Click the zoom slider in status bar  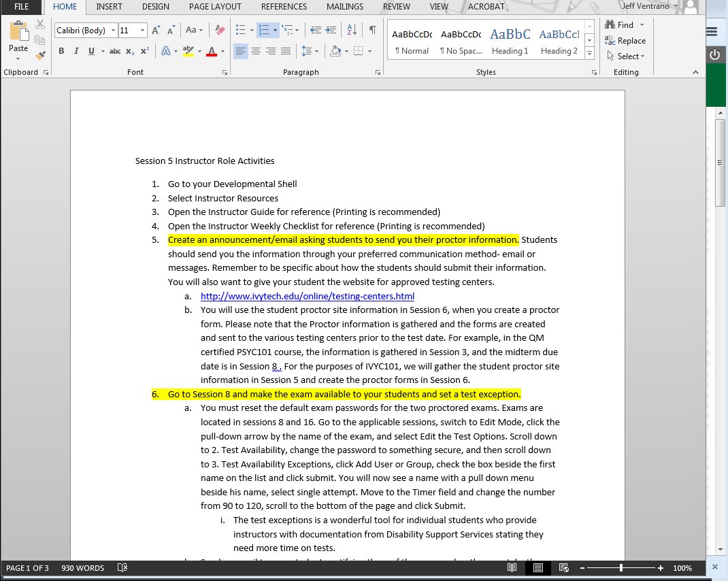point(621,567)
